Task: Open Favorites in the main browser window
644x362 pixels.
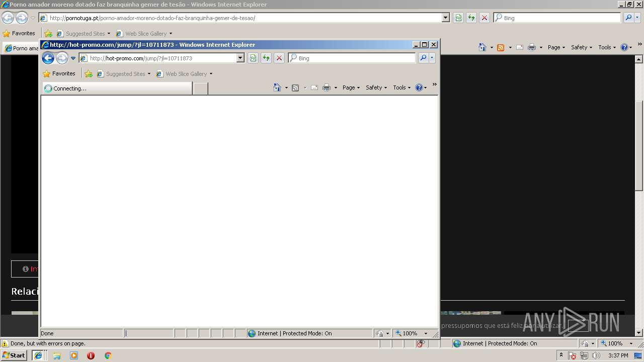Action: [19, 33]
